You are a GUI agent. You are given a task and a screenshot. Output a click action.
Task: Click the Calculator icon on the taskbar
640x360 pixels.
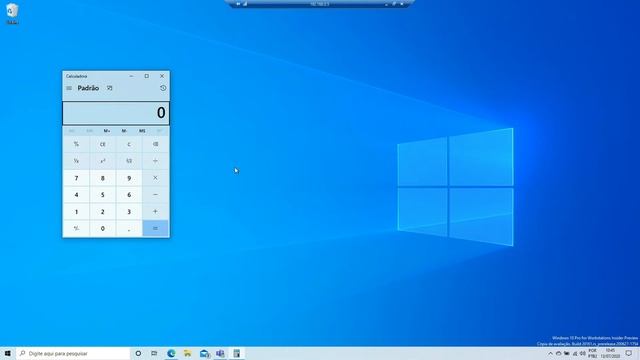[237, 353]
